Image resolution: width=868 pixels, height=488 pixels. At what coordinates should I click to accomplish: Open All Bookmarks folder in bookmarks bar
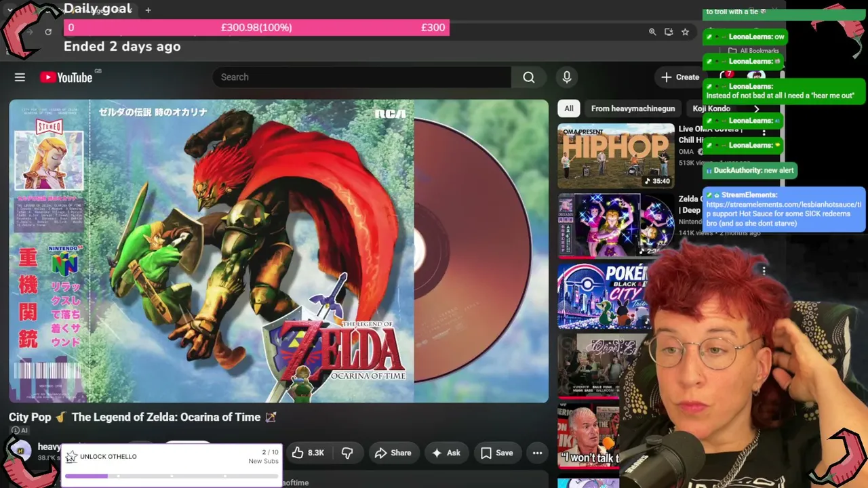click(x=753, y=51)
